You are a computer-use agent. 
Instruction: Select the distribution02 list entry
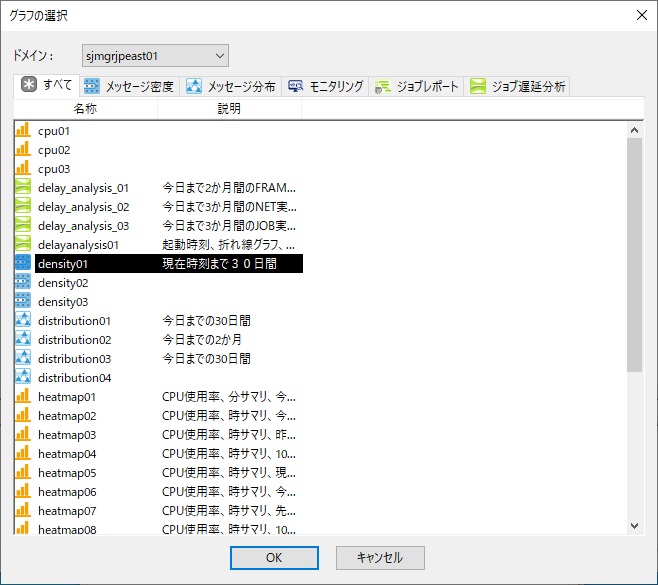pos(159,340)
